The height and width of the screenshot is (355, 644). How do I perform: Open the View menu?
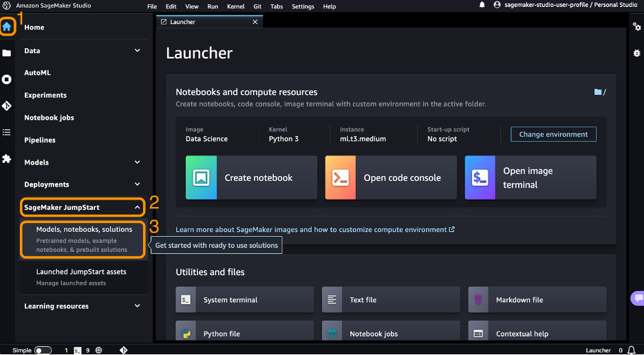point(192,6)
